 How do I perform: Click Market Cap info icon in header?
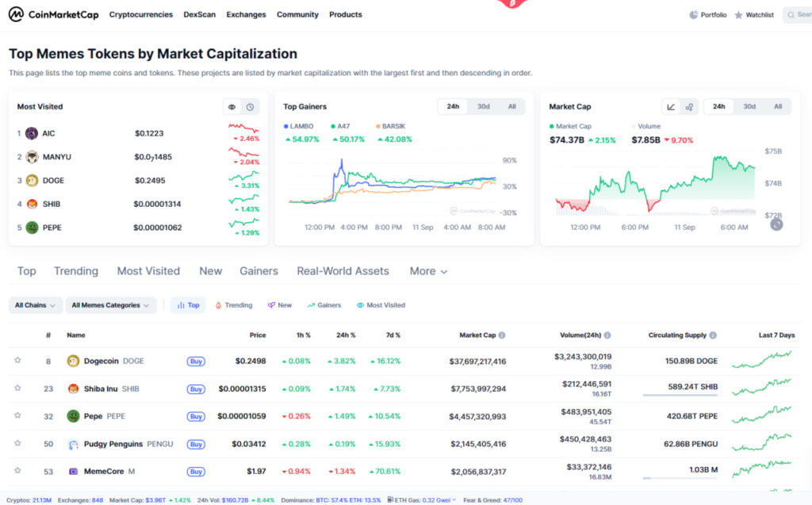tap(502, 335)
